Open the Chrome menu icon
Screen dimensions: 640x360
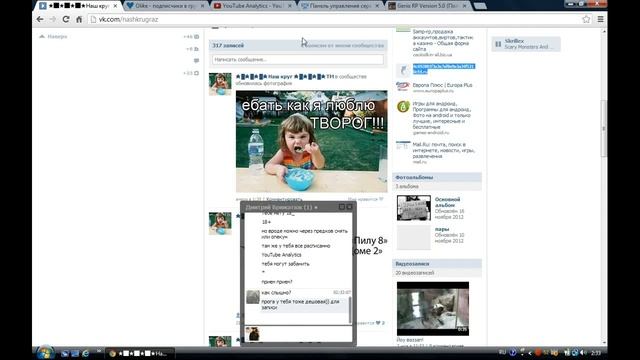pos(600,19)
